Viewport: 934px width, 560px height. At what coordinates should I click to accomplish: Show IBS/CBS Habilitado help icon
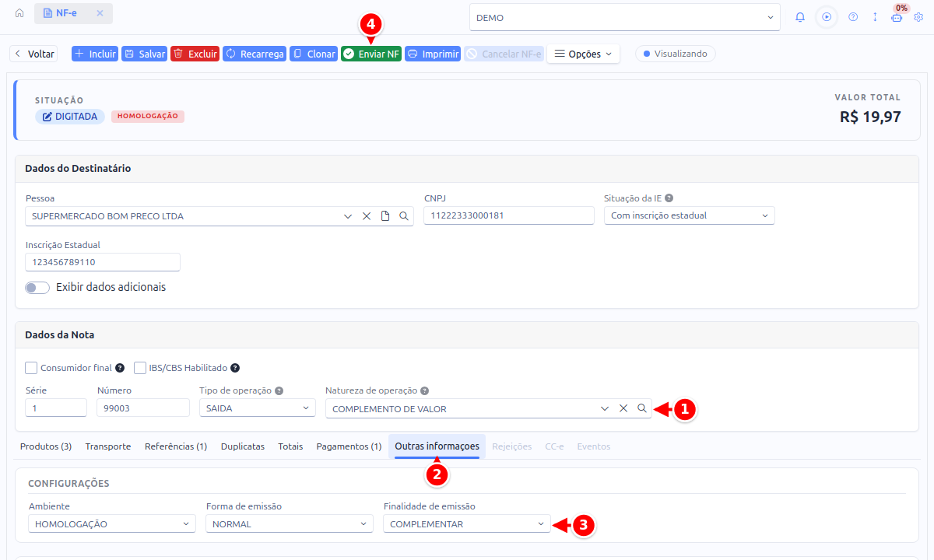pyautogui.click(x=235, y=368)
